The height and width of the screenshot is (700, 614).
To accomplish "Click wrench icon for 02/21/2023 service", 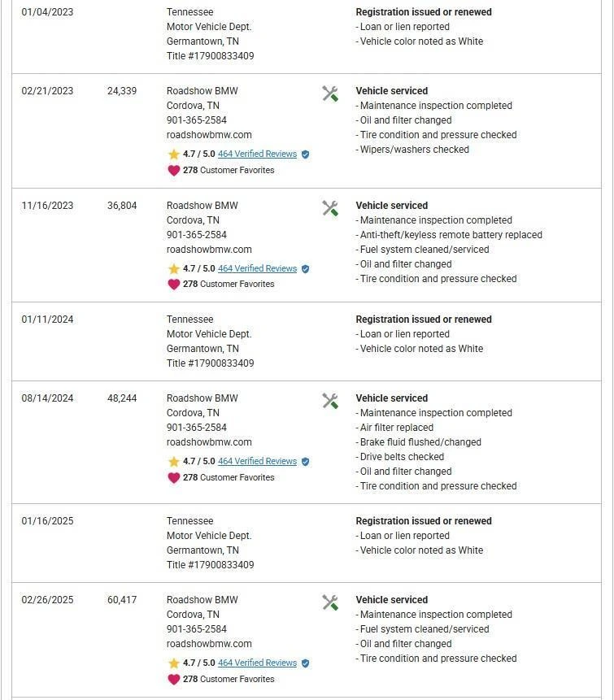I will (330, 93).
